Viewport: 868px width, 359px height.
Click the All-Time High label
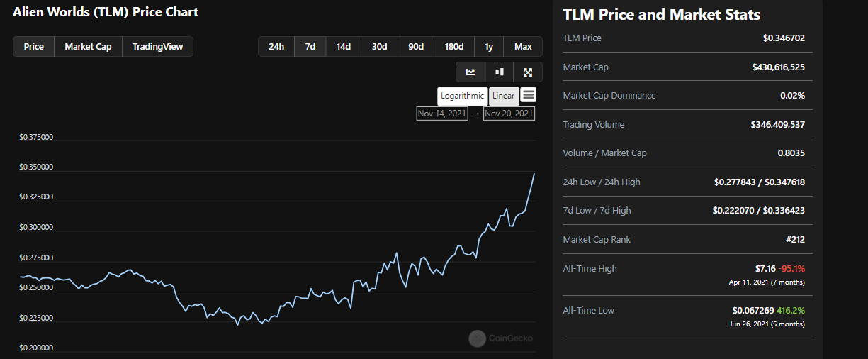point(590,269)
